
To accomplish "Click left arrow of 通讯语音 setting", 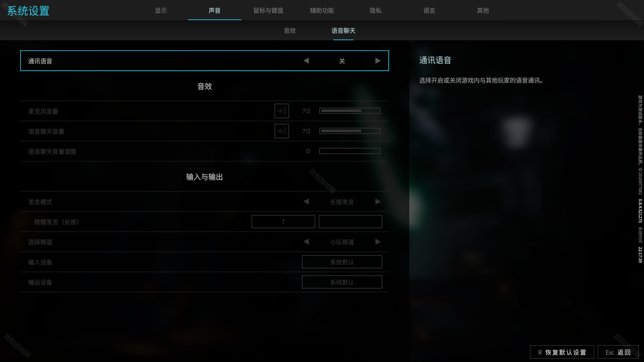I will [306, 61].
